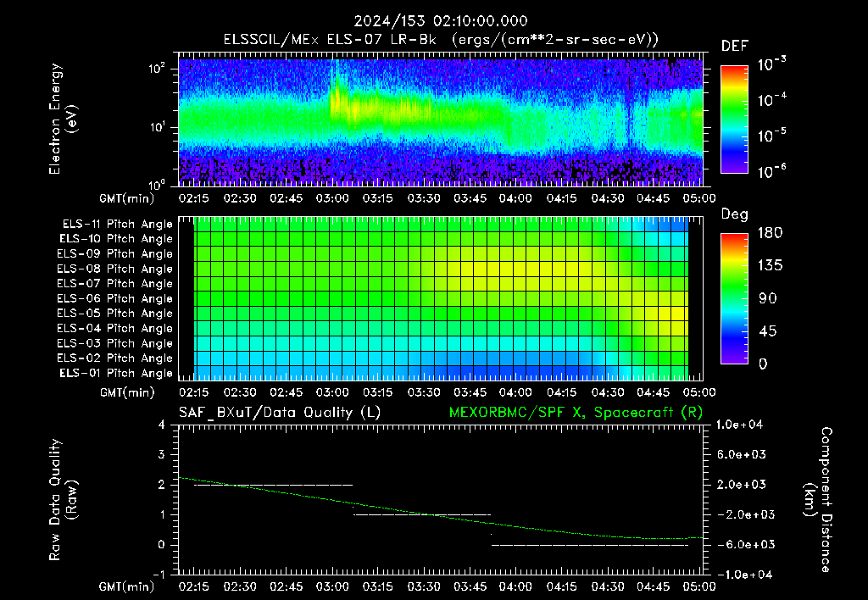Click the 135 tick on the Deg scale

pos(770,266)
